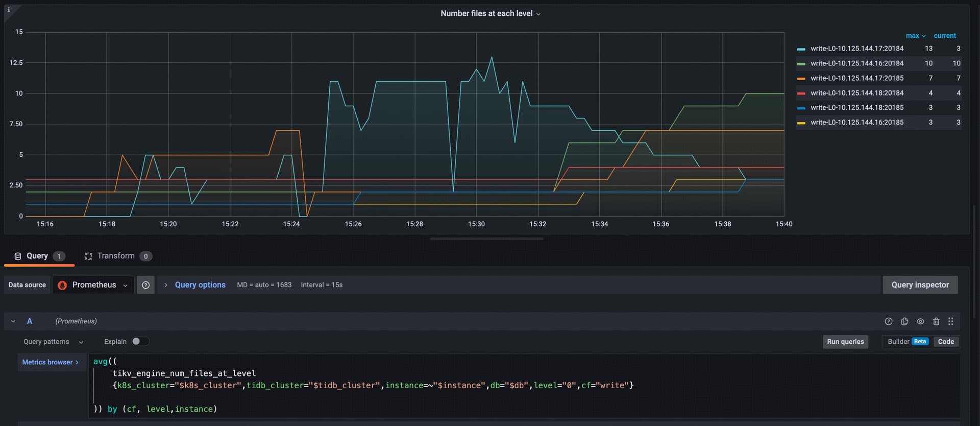This screenshot has height=426, width=980.
Task: Open the Query inspector
Action: [x=920, y=285]
